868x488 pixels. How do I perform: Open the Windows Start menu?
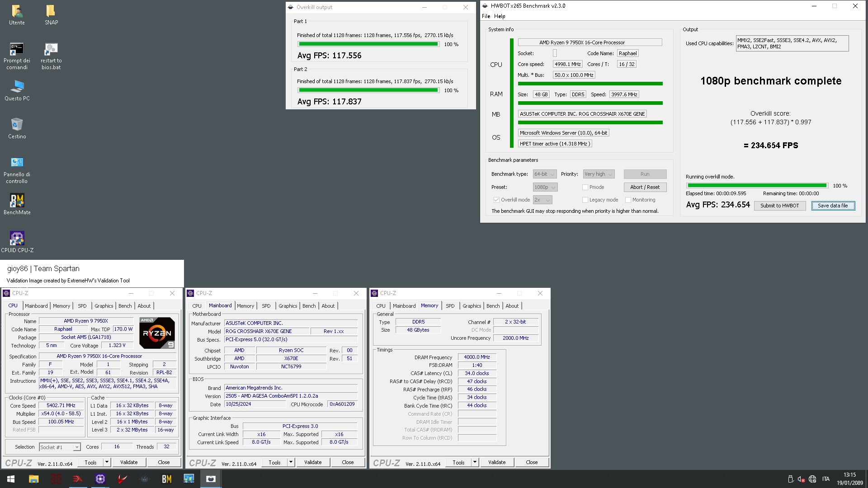(x=11, y=479)
